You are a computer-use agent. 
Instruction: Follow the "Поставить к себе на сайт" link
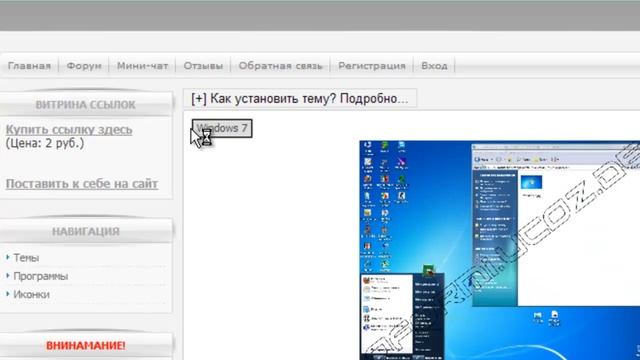coord(82,184)
